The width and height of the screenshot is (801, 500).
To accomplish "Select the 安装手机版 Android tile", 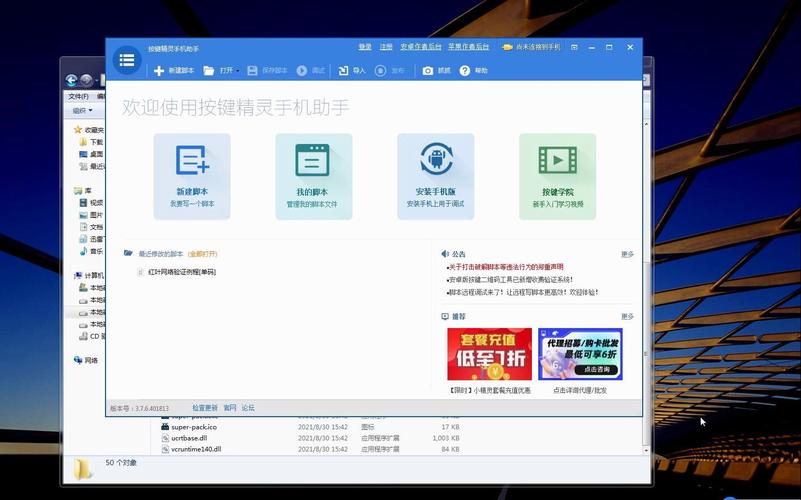I will pos(435,175).
